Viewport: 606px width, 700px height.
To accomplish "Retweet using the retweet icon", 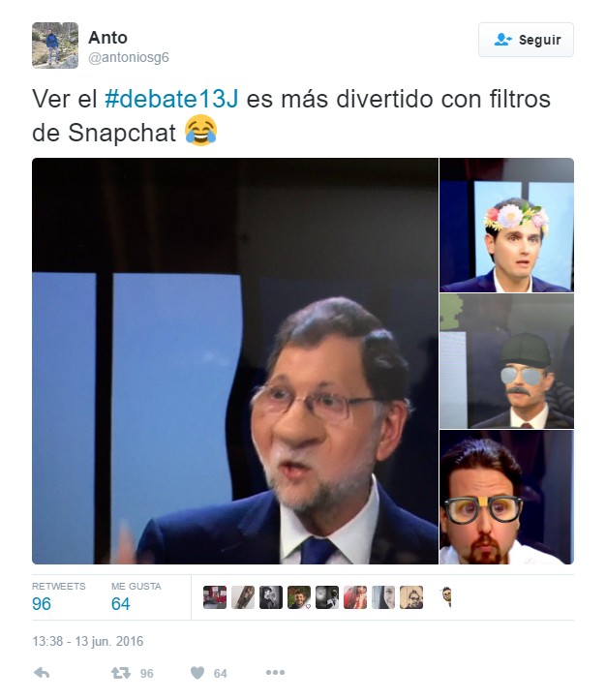I will [x=120, y=673].
